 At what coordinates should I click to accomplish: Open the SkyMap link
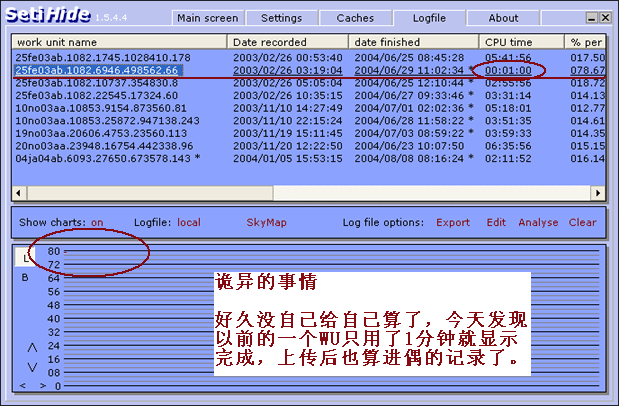[266, 222]
